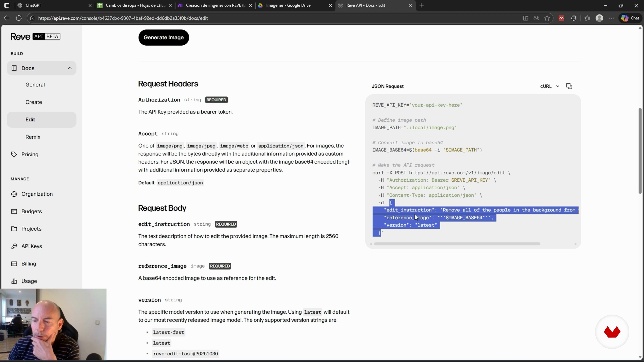Click the application/json default value
644x362 pixels.
tap(180, 183)
